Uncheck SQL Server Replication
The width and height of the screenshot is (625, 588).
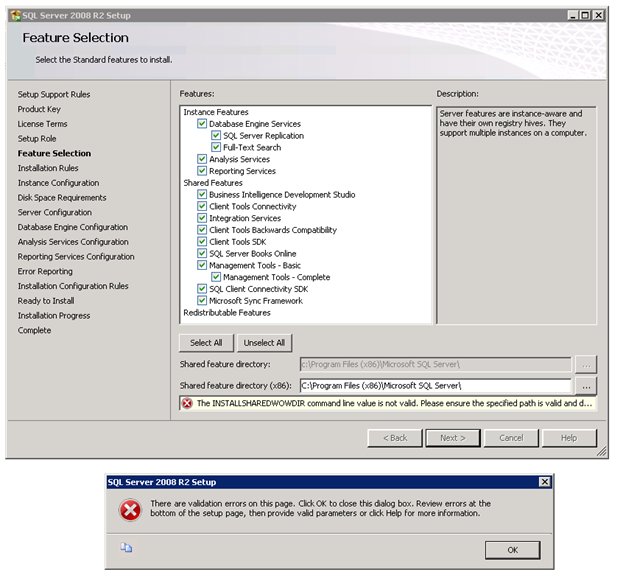pos(216,136)
